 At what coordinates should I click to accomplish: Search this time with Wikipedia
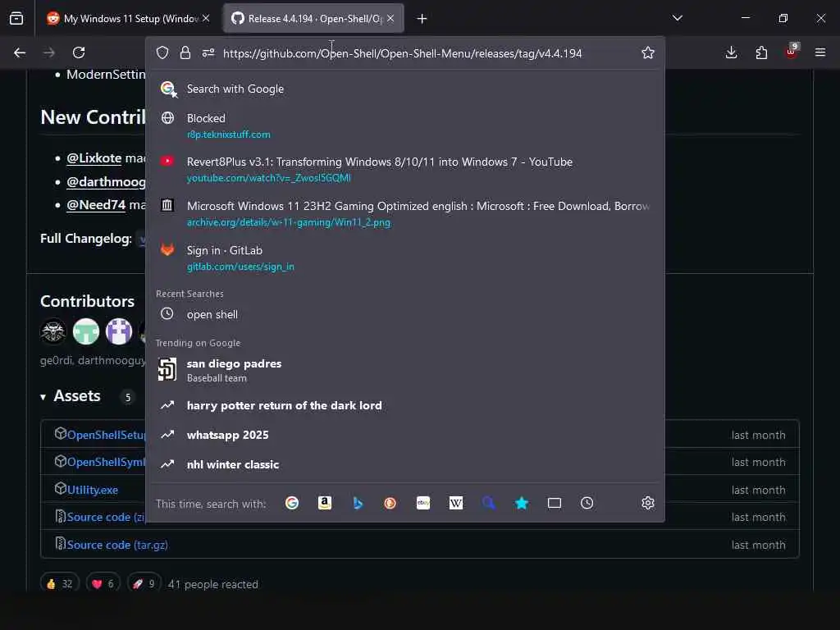coord(456,503)
